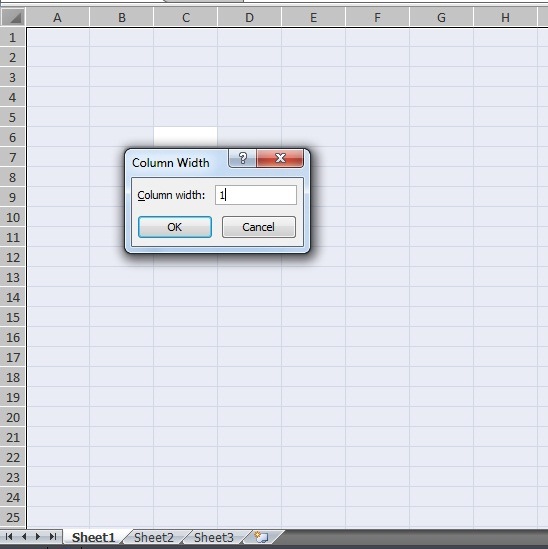Select column B header
Screen dimensions: 548x549
coord(122,18)
